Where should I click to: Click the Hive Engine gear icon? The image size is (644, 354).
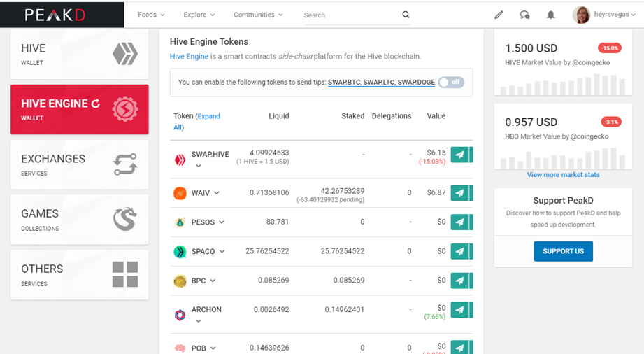[125, 109]
